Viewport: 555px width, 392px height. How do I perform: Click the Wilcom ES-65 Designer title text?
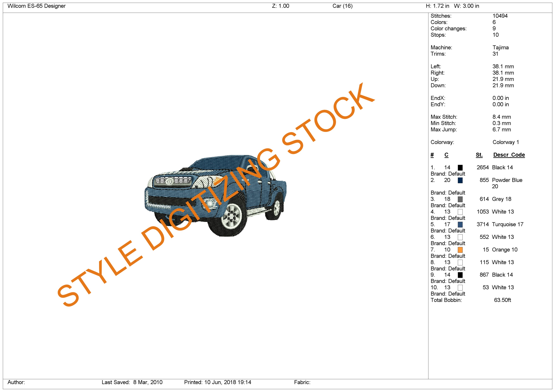(37, 6)
